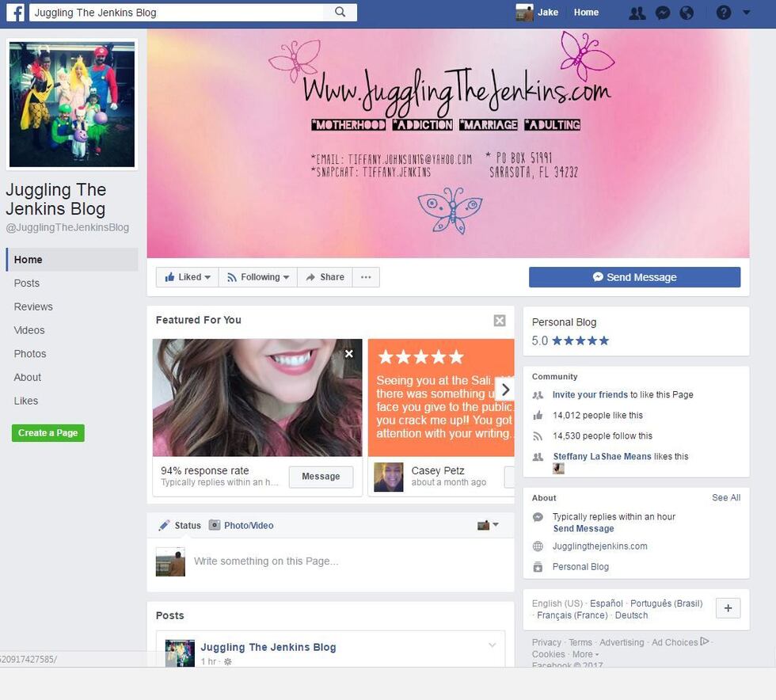Click the Facebook logo icon
This screenshot has height=700, width=776.
click(x=15, y=13)
